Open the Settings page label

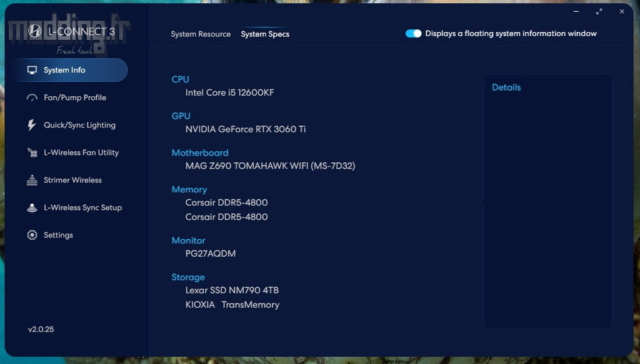[58, 235]
